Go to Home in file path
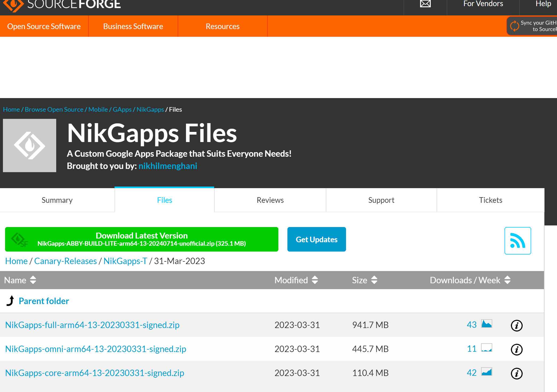 [x=17, y=261]
